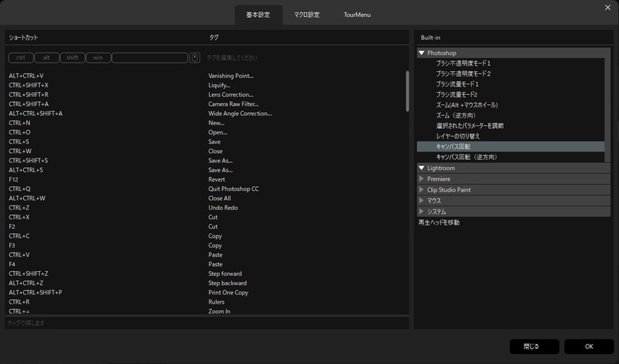The image size is (619, 364).
Task: Expand the Clip Studio Paint group
Action: [422, 189]
